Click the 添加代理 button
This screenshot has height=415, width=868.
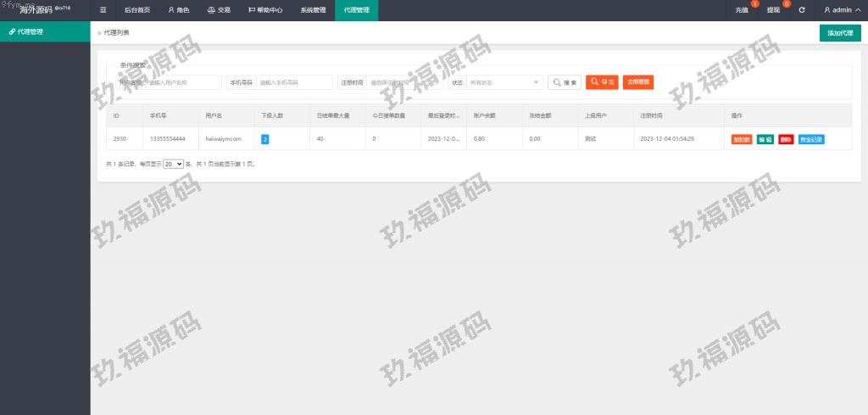(839, 33)
